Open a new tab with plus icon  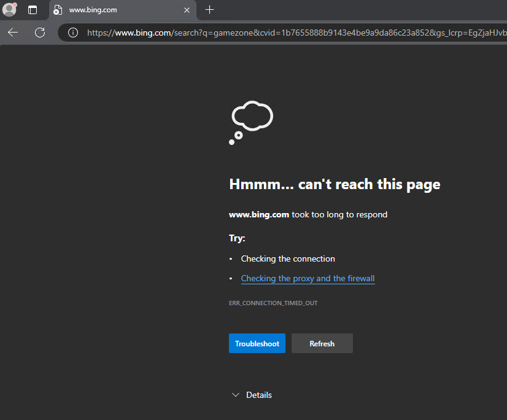coord(209,10)
